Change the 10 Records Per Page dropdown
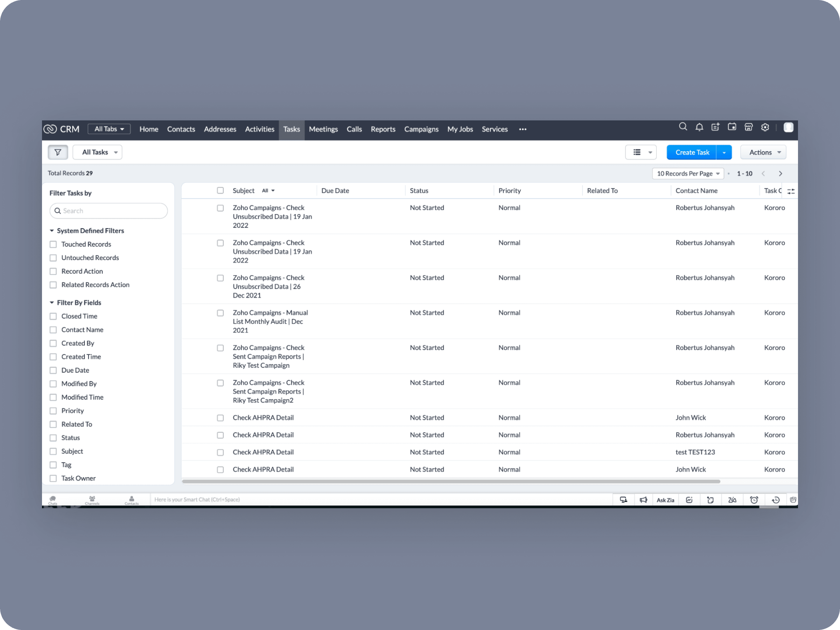 pos(688,174)
